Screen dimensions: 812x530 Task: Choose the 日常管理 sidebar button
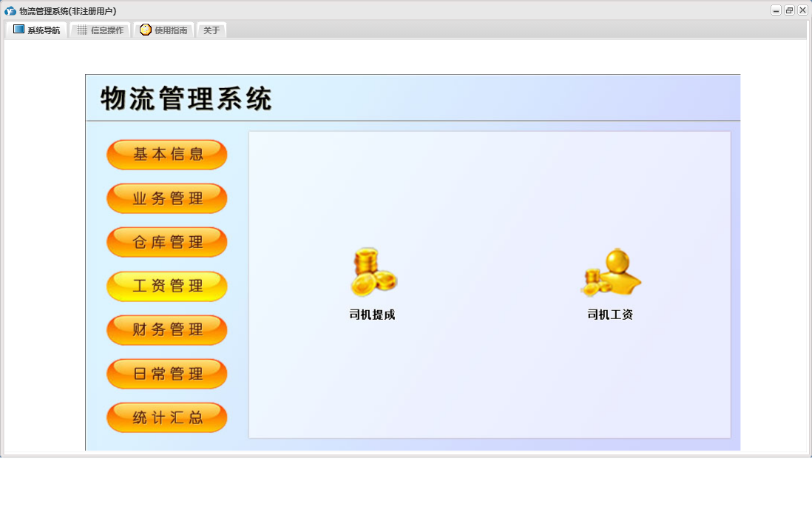pyautogui.click(x=167, y=374)
